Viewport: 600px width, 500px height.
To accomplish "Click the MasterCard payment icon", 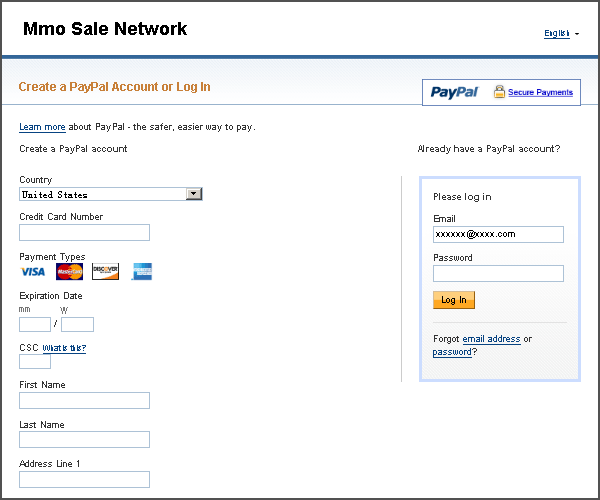I will (x=69, y=272).
